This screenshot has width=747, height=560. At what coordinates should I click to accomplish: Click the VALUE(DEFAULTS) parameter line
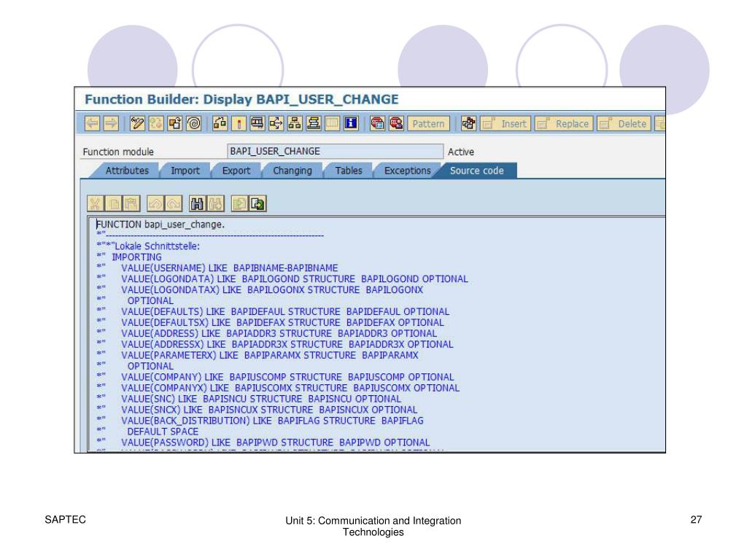click(x=273, y=312)
